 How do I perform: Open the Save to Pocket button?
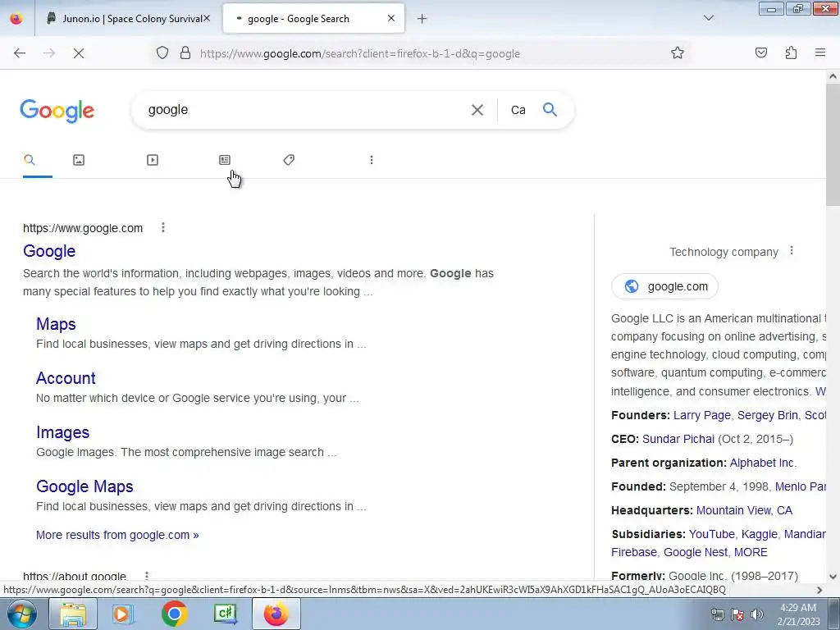(760, 53)
